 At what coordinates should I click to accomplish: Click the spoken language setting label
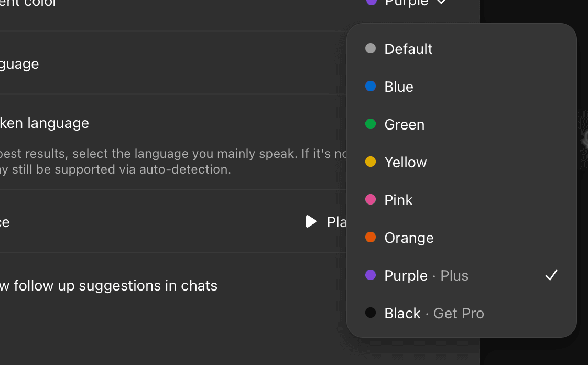click(44, 123)
